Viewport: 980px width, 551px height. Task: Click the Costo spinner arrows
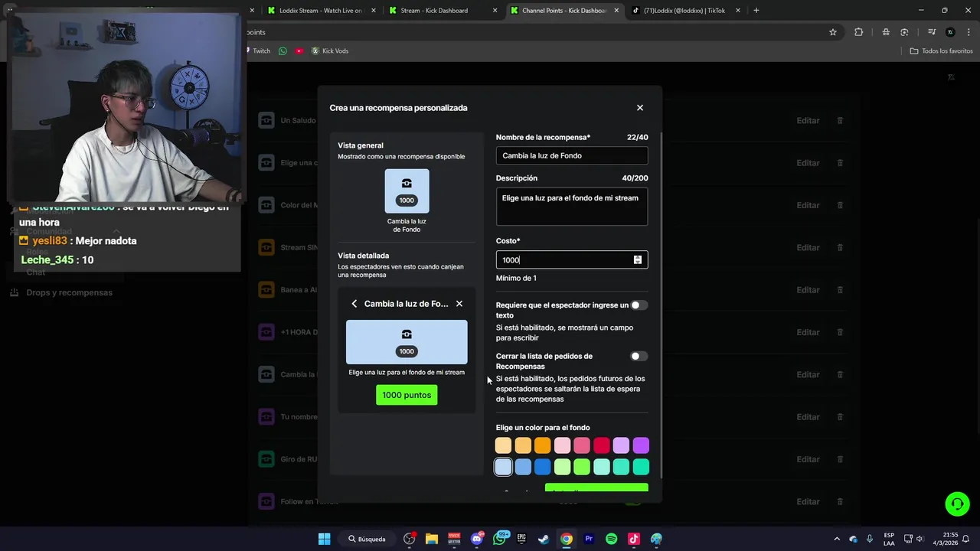[x=637, y=260]
